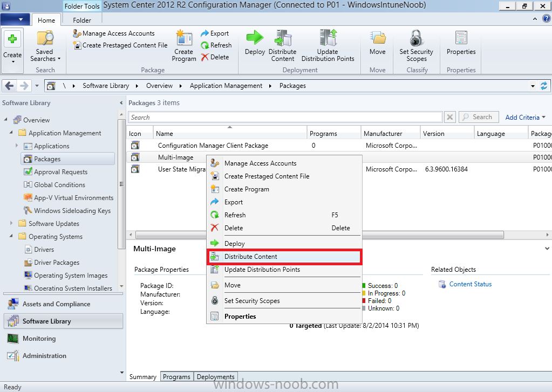This screenshot has height=392, width=552.
Task: Click the Back navigation arrow
Action: coord(10,86)
